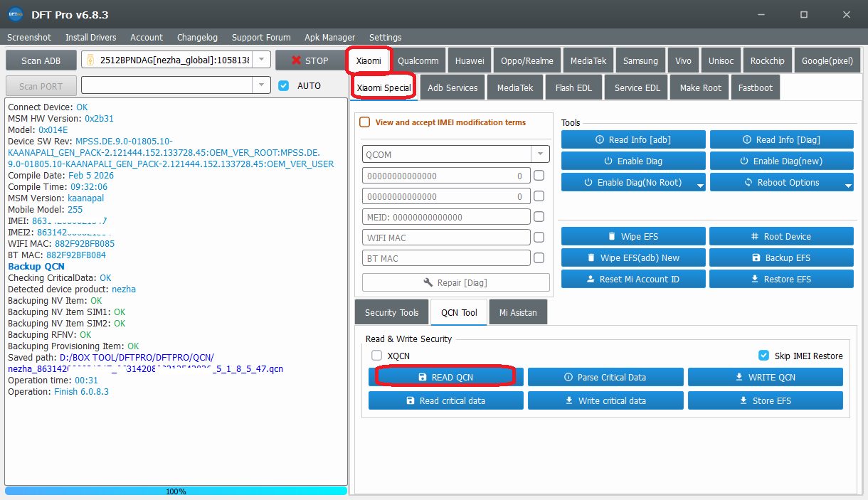Click the refresh icon on Reboot Options
Viewport: 868px width, 500px height.
(748, 182)
